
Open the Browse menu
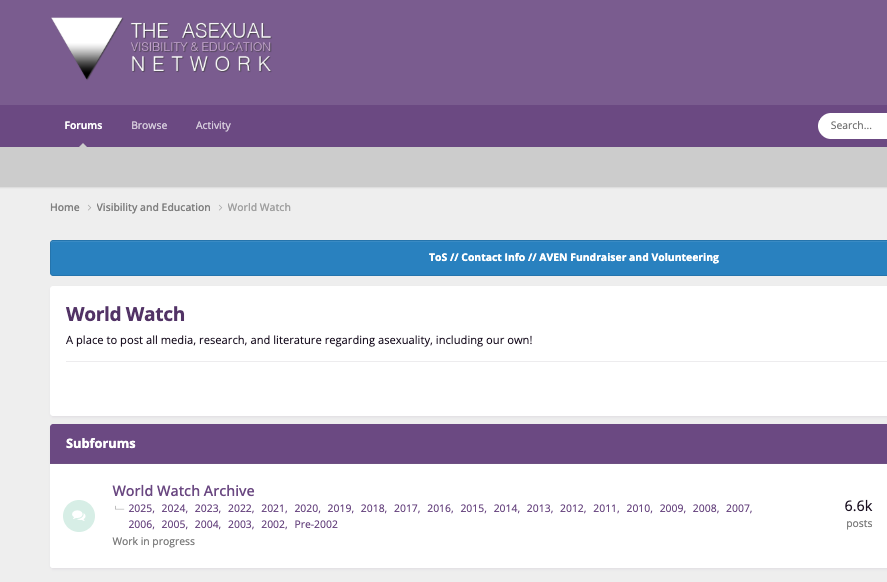coord(149,125)
